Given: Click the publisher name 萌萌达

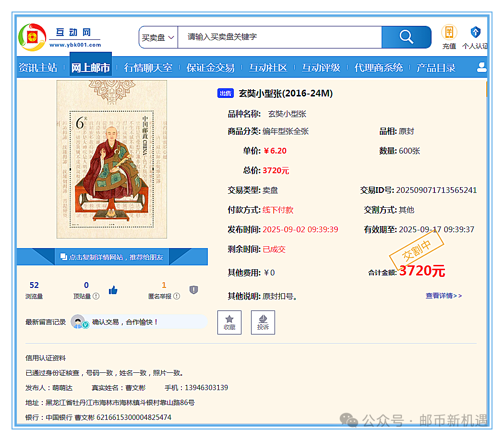Looking at the screenshot, I should [x=62, y=388].
